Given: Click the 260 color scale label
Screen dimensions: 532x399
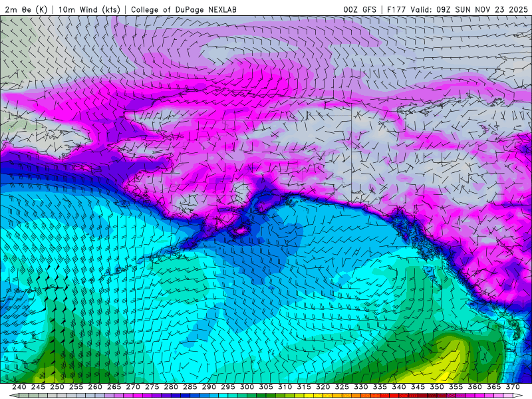Looking at the screenshot, I should [x=95, y=387].
